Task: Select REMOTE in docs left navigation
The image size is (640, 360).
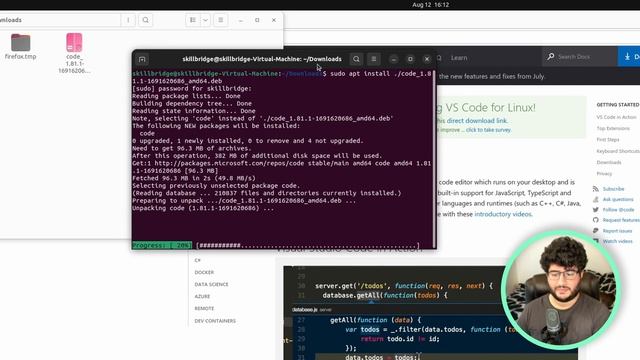Action: coord(204,309)
